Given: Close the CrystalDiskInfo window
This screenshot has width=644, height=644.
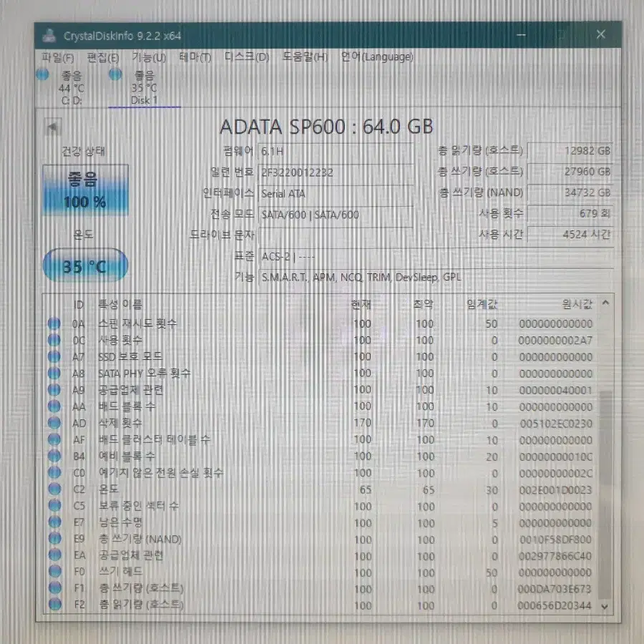Looking at the screenshot, I should 600,34.
